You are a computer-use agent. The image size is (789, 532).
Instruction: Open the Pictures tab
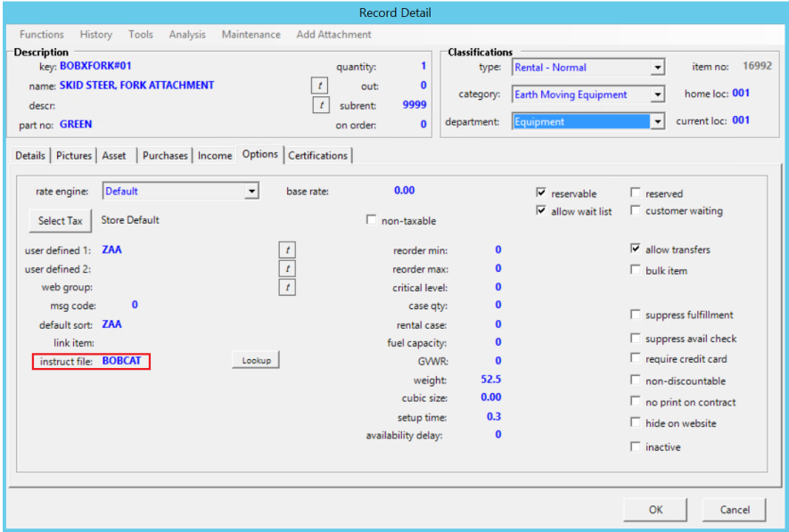(74, 155)
